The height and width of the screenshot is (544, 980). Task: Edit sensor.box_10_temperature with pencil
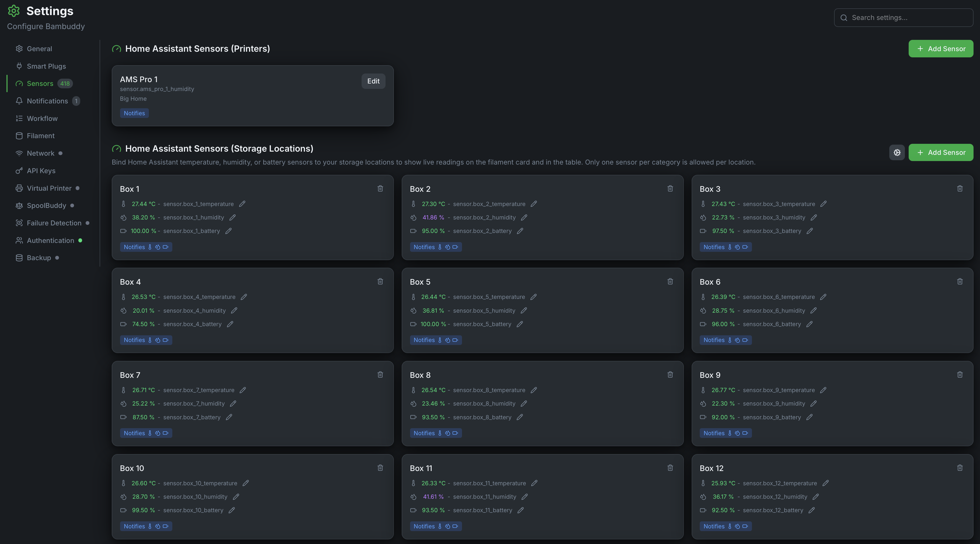click(x=245, y=483)
